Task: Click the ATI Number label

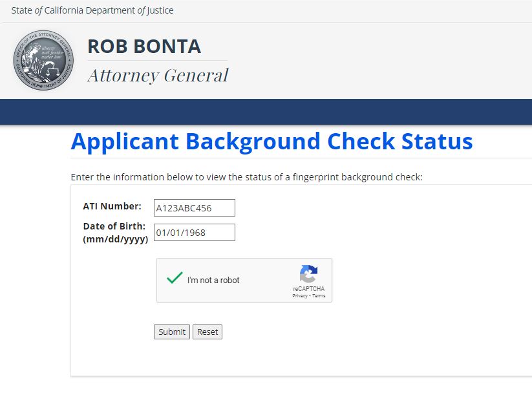Action: click(x=112, y=207)
